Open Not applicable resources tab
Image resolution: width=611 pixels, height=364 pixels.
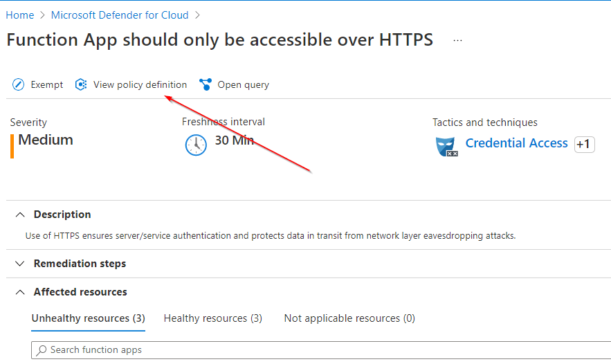click(349, 318)
